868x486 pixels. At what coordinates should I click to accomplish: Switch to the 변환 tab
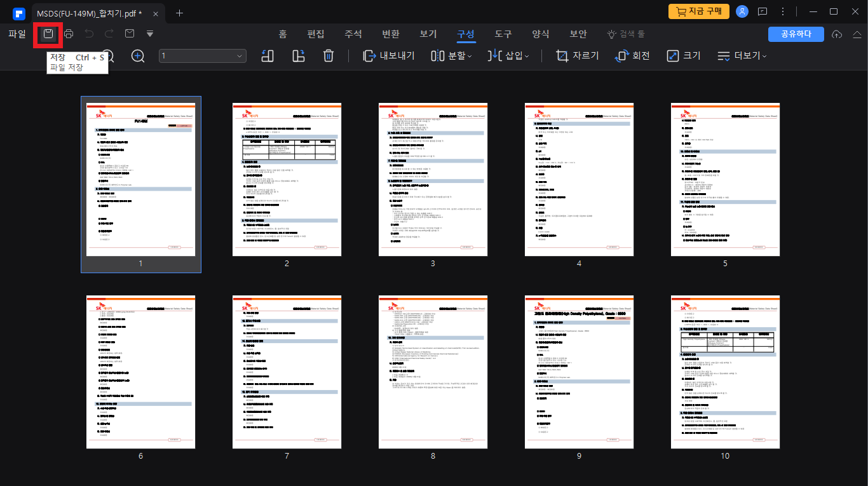pyautogui.click(x=391, y=34)
